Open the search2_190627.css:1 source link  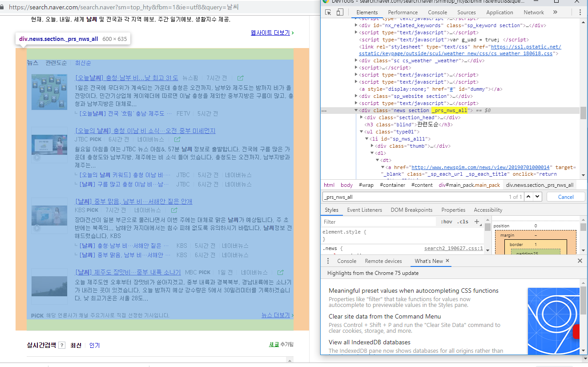(453, 248)
